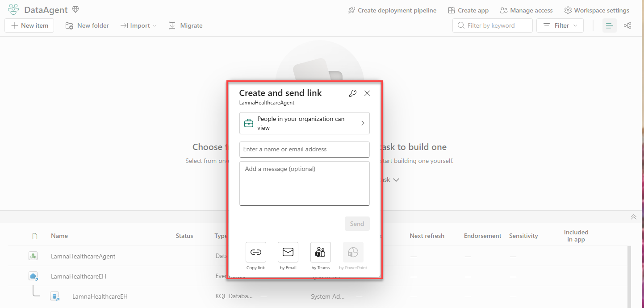Open link settings: People in your organization can view

click(305, 123)
